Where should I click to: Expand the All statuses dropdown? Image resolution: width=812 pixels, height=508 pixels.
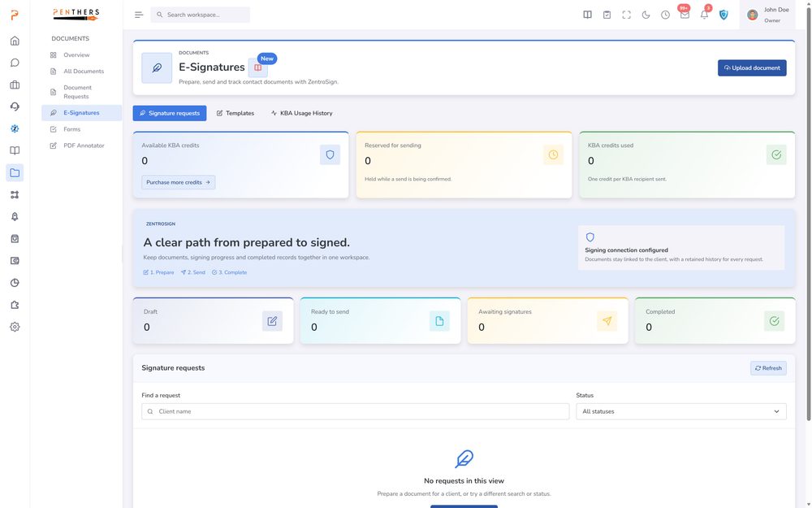point(681,411)
